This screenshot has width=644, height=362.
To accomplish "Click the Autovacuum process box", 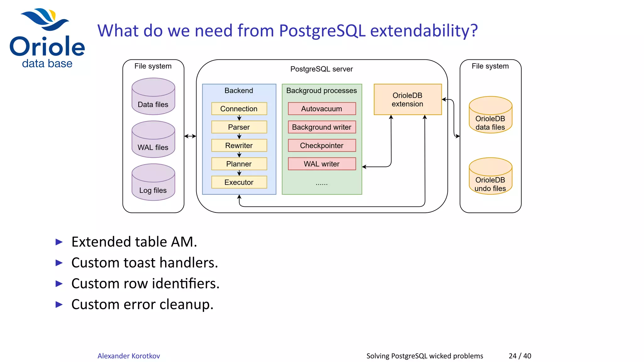I will coord(322,109).
